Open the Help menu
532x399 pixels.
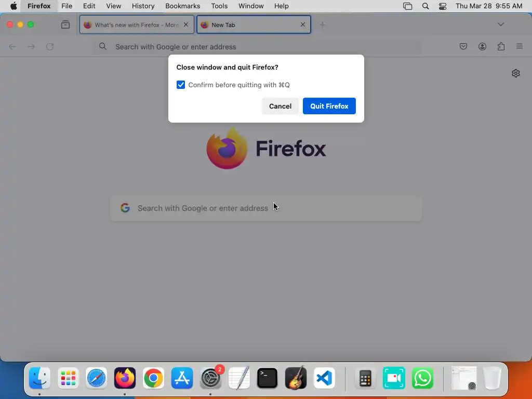[281, 6]
